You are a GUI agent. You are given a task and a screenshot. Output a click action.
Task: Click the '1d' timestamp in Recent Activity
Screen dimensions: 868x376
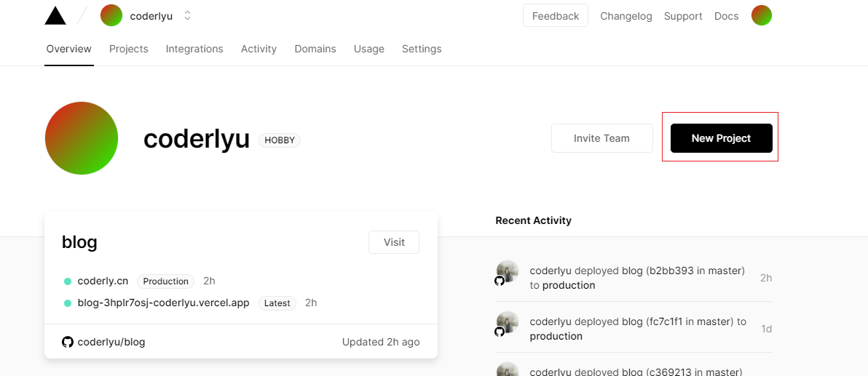click(x=766, y=329)
